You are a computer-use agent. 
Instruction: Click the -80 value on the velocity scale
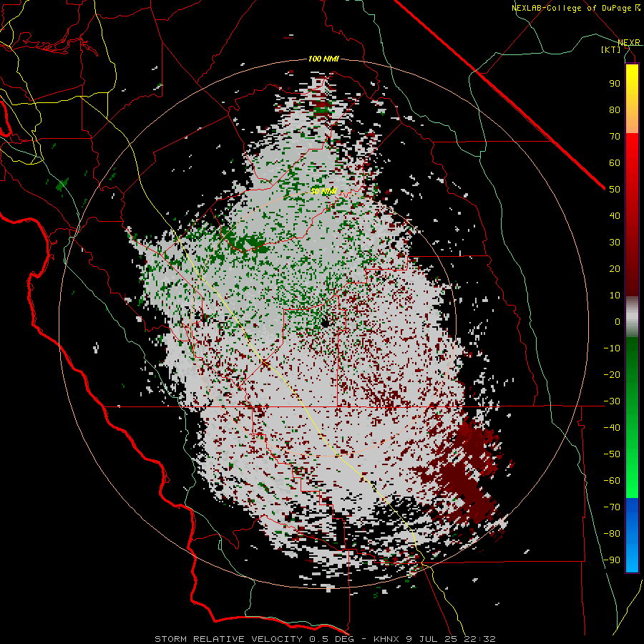(x=612, y=534)
